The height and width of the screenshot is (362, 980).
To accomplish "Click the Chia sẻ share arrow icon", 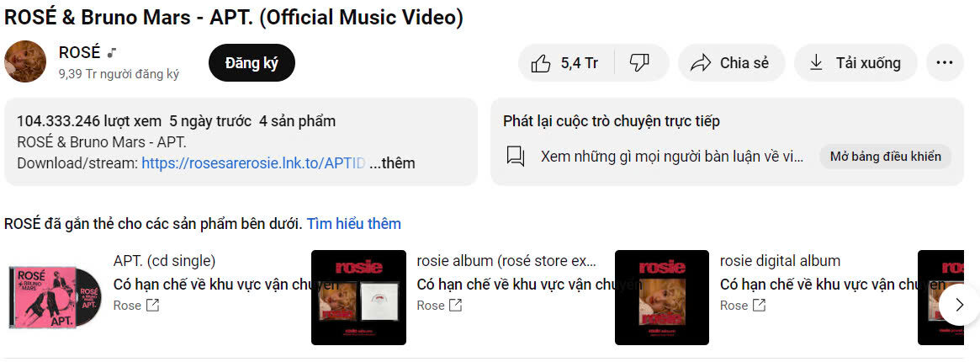I will (x=702, y=63).
